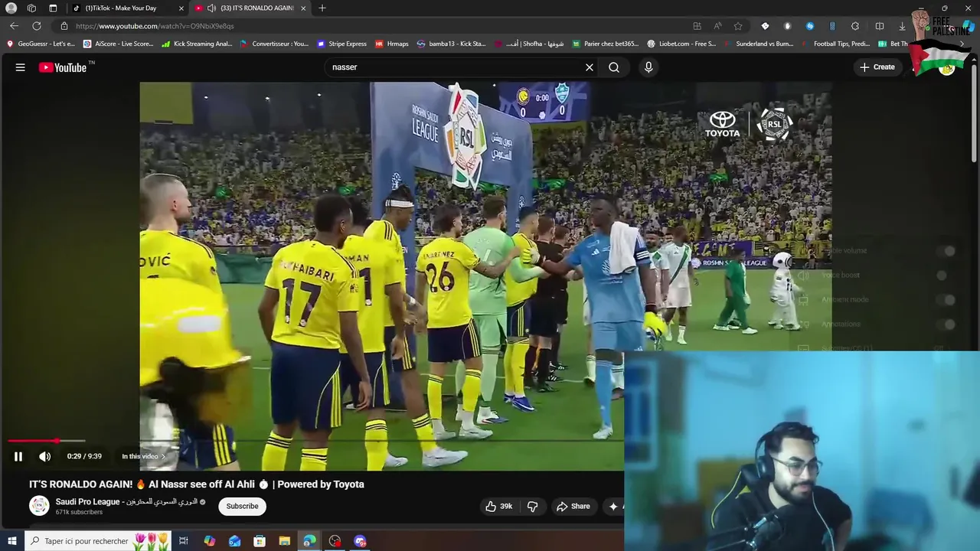Click the browser address bar URL

point(155,26)
